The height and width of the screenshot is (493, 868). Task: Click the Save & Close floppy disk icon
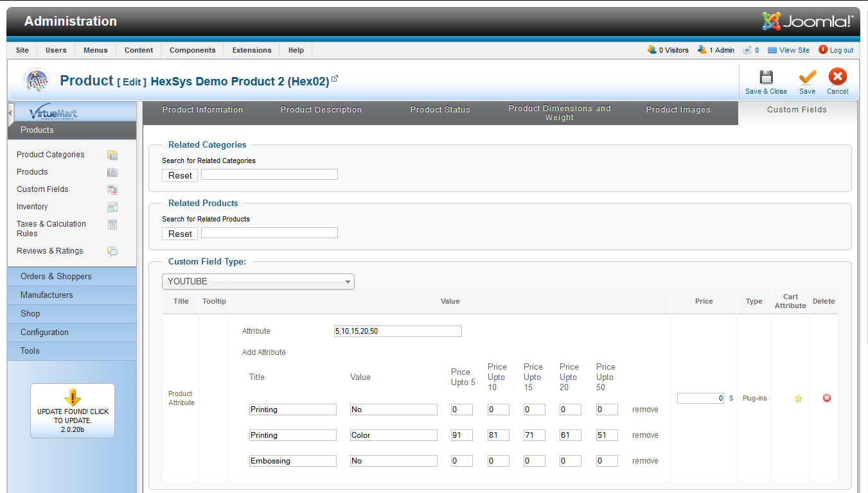pyautogui.click(x=766, y=78)
